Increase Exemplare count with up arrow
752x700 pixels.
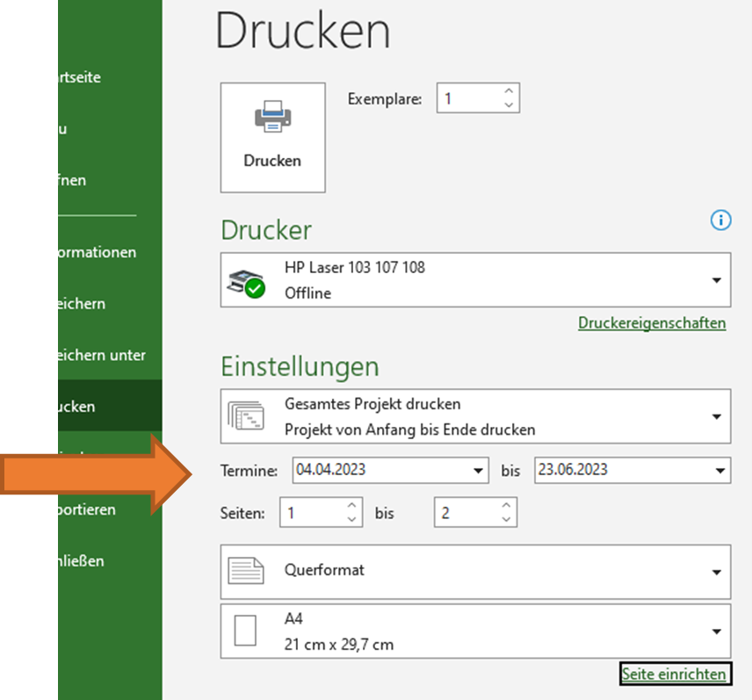[x=509, y=91]
